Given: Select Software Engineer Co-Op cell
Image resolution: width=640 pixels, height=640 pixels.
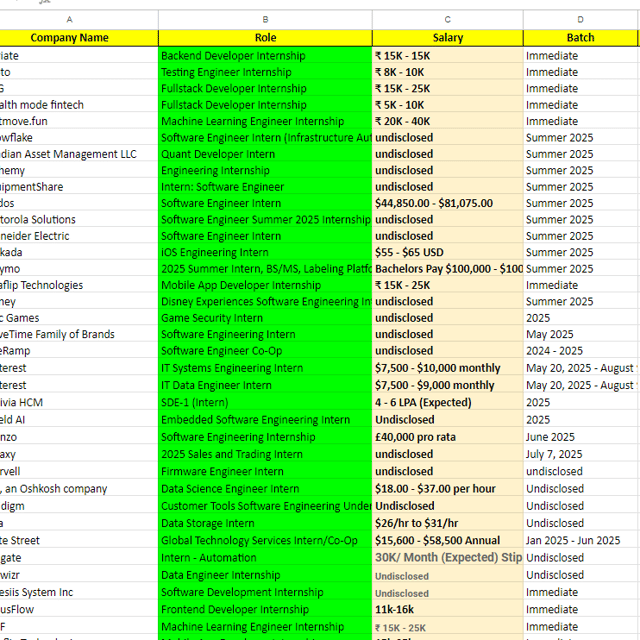Looking at the screenshot, I should [265, 351].
